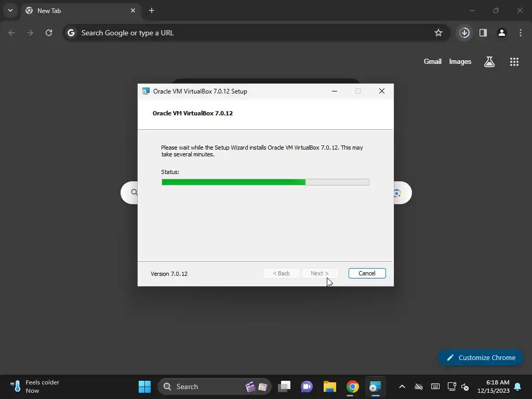Close the VirtualBox Setup dialog
The height and width of the screenshot is (399, 532).
click(382, 91)
